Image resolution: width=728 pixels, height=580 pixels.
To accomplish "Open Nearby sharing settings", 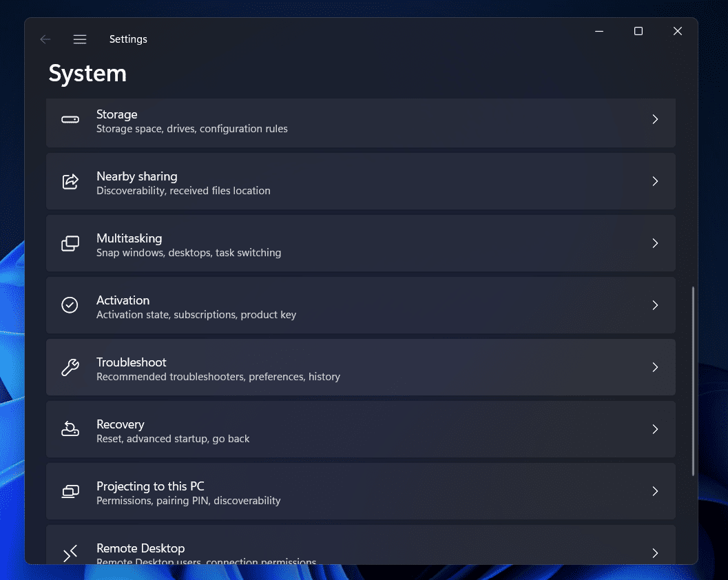I will [x=361, y=181].
